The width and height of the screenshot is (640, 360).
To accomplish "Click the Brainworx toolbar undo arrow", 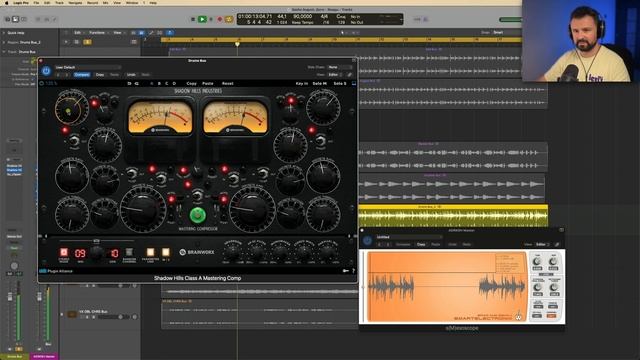I will (x=129, y=83).
